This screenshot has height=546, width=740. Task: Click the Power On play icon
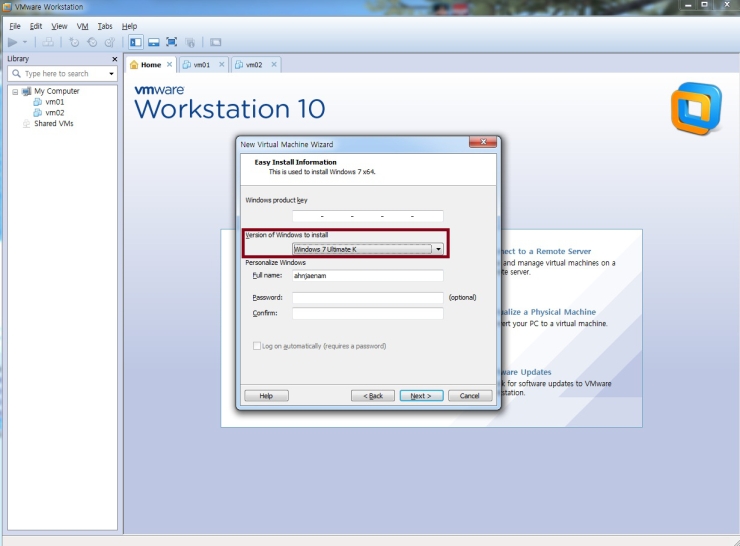(13, 42)
